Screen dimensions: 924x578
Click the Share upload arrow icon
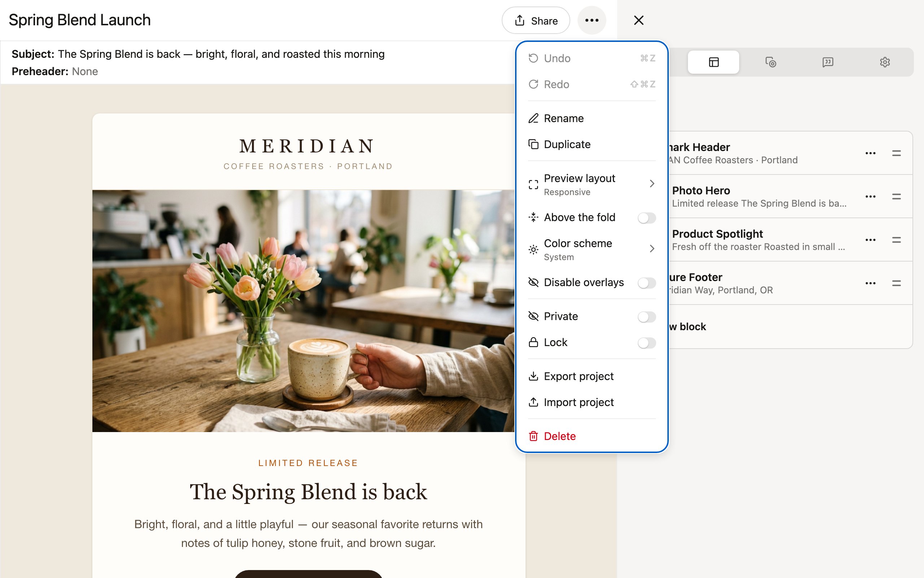pos(519,21)
